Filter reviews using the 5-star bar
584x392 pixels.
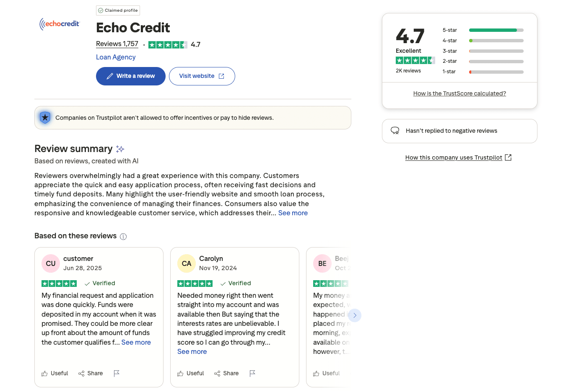tap(496, 30)
